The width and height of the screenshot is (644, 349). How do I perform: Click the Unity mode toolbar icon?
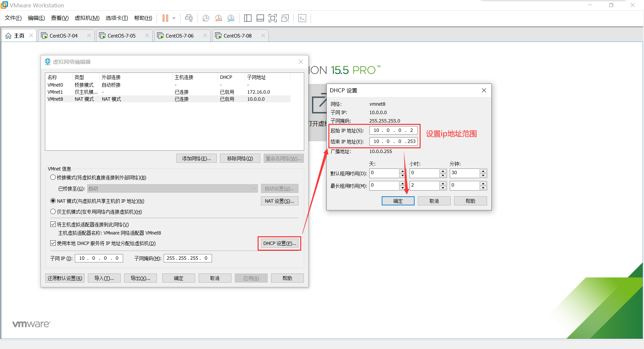pyautogui.click(x=285, y=18)
